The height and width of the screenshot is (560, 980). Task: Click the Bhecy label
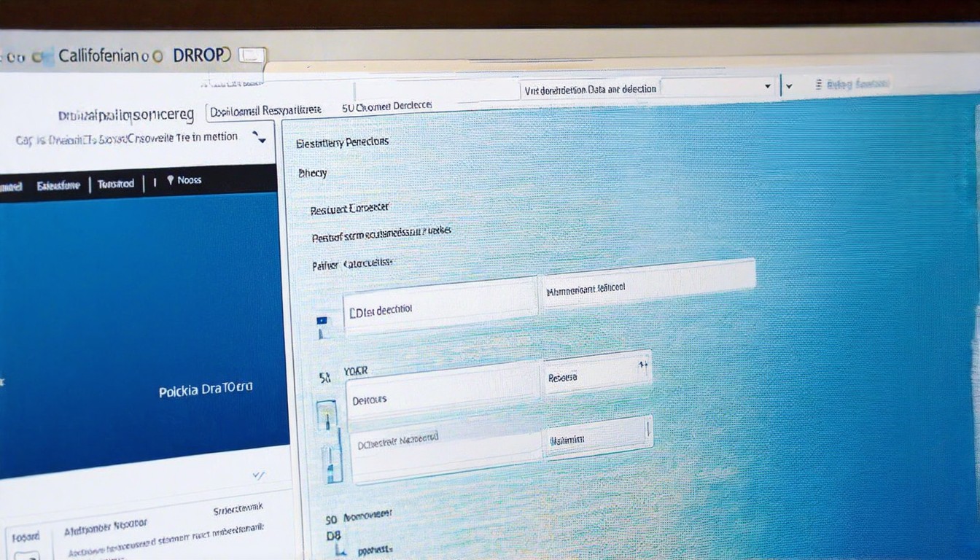(312, 174)
